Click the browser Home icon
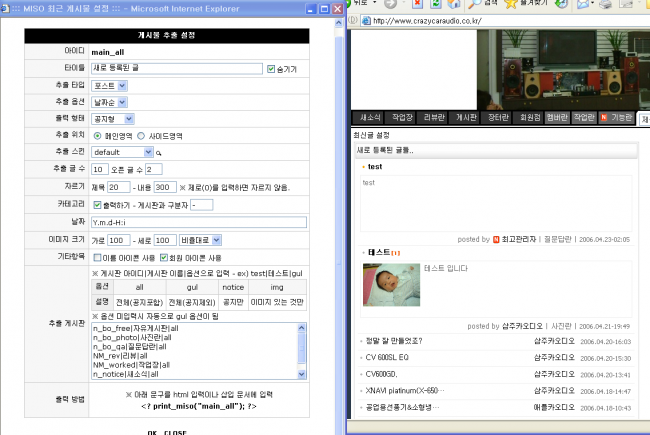The width and height of the screenshot is (650, 435). 456,5
